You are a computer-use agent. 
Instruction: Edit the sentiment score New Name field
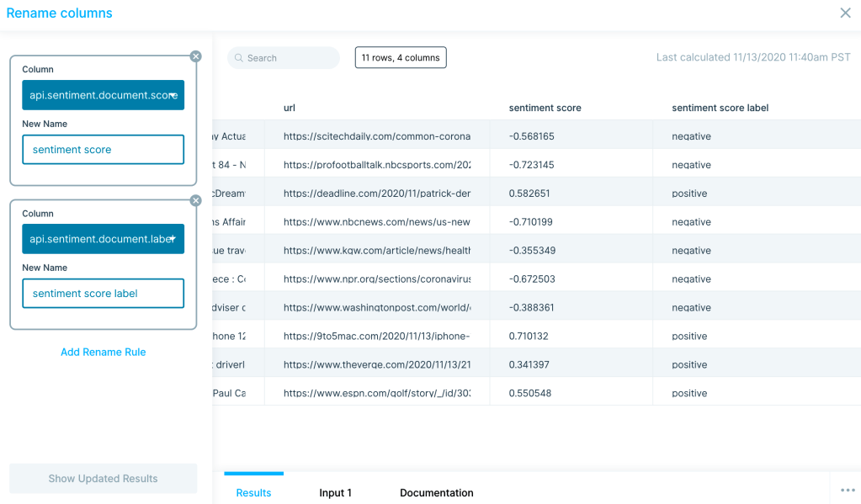103,149
